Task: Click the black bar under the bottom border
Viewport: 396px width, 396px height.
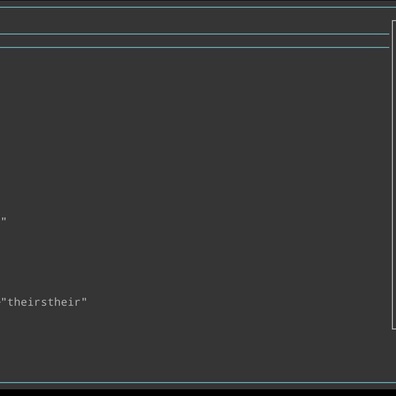Action: coord(198,392)
